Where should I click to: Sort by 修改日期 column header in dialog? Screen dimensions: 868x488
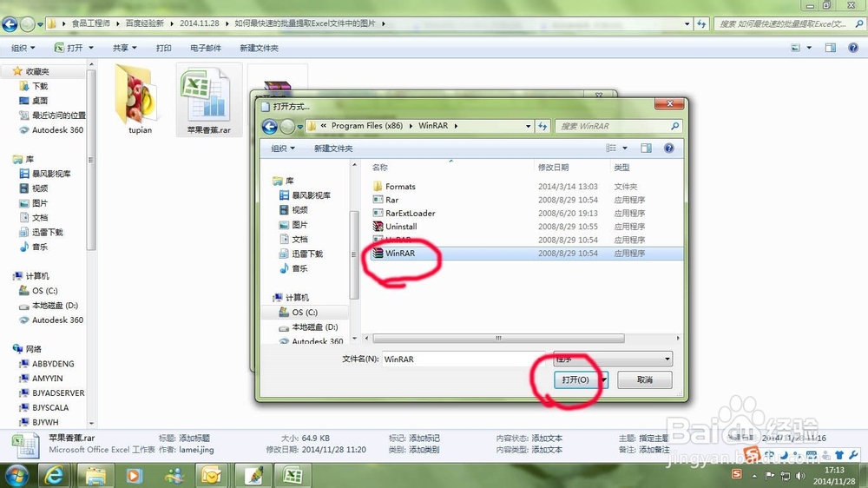click(553, 168)
